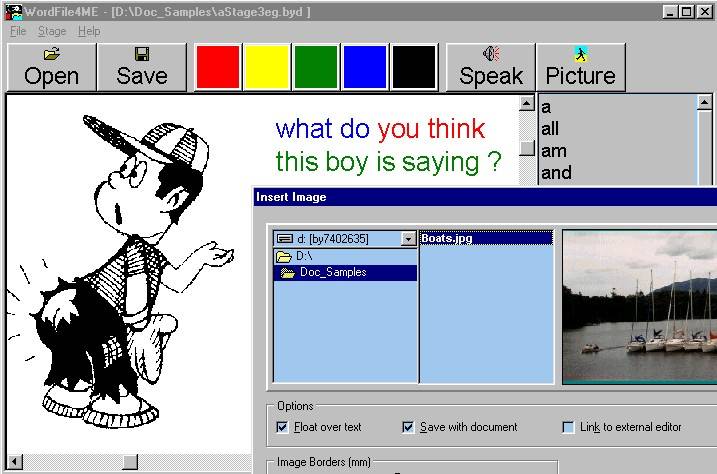Click the Picture toolbar button
This screenshot has height=474, width=717.
580,67
